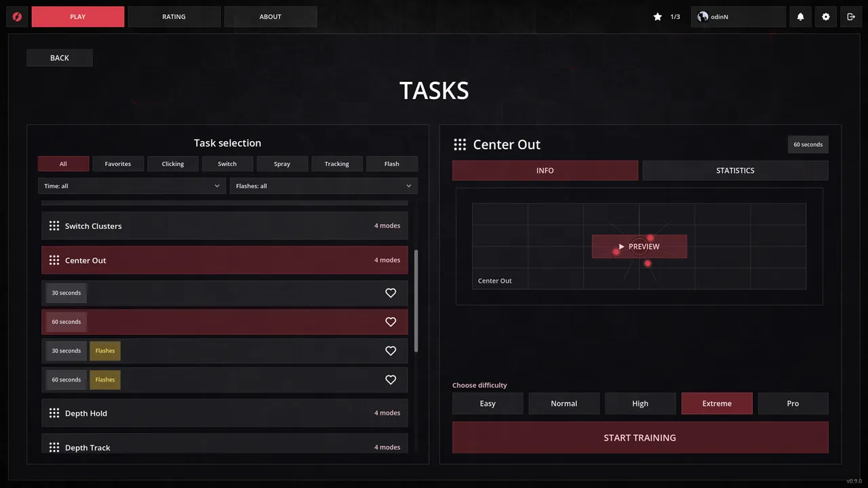Filter tasks by Switch
868x488 pixels.
(227, 163)
